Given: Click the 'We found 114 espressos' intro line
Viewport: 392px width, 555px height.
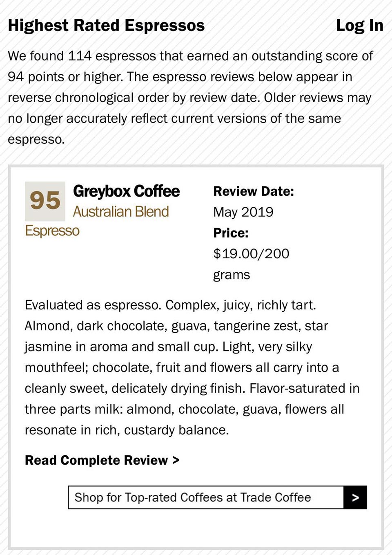Looking at the screenshot, I should click(190, 56).
